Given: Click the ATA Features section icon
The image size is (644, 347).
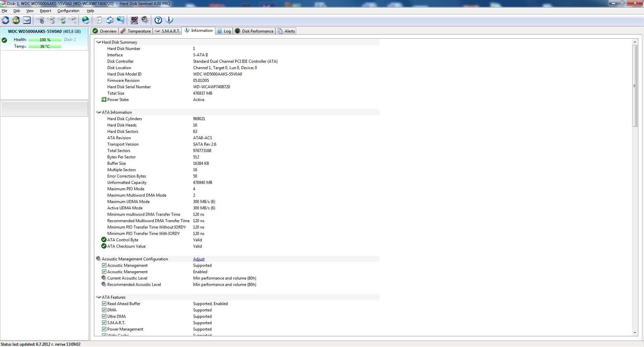Looking at the screenshot, I should coord(99,297).
